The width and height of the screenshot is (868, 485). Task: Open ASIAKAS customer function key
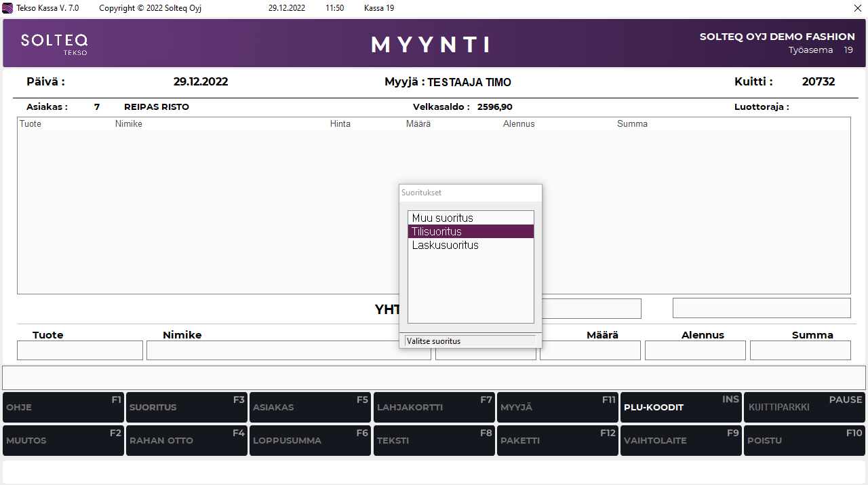click(310, 407)
